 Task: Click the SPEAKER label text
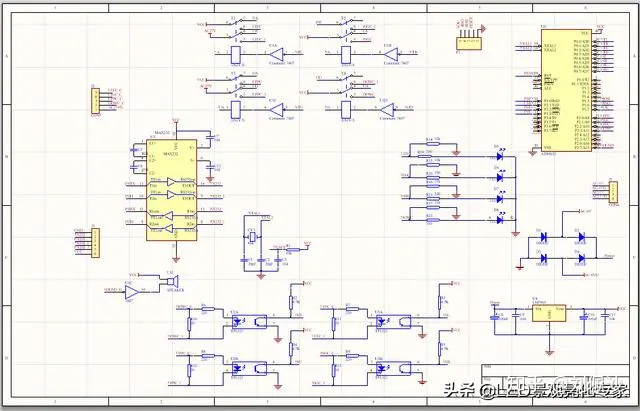coord(176,290)
